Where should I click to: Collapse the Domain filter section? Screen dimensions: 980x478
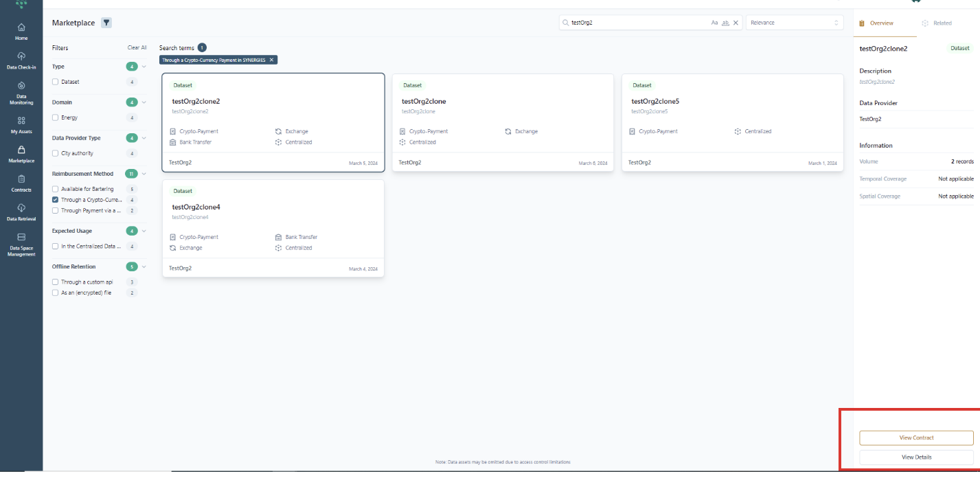[x=144, y=102]
